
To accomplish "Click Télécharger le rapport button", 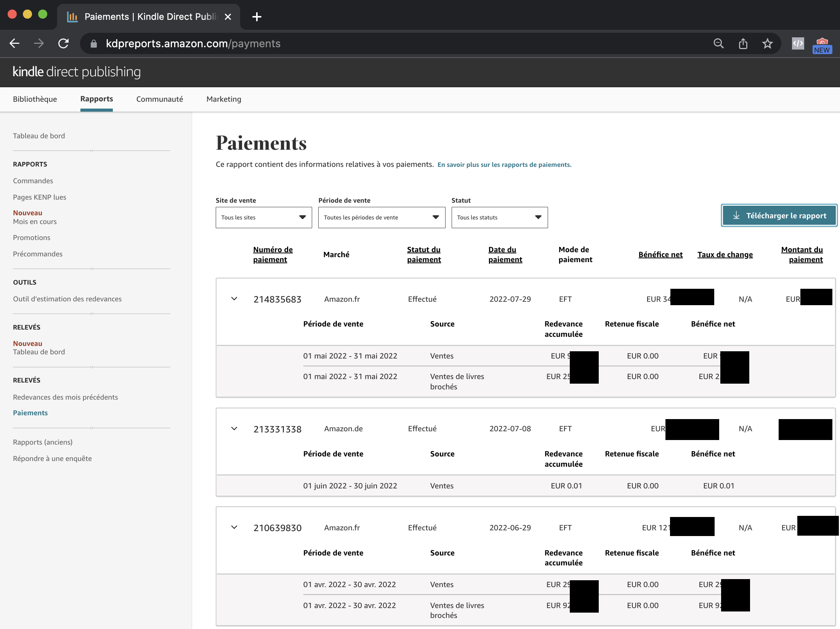I will tap(779, 216).
